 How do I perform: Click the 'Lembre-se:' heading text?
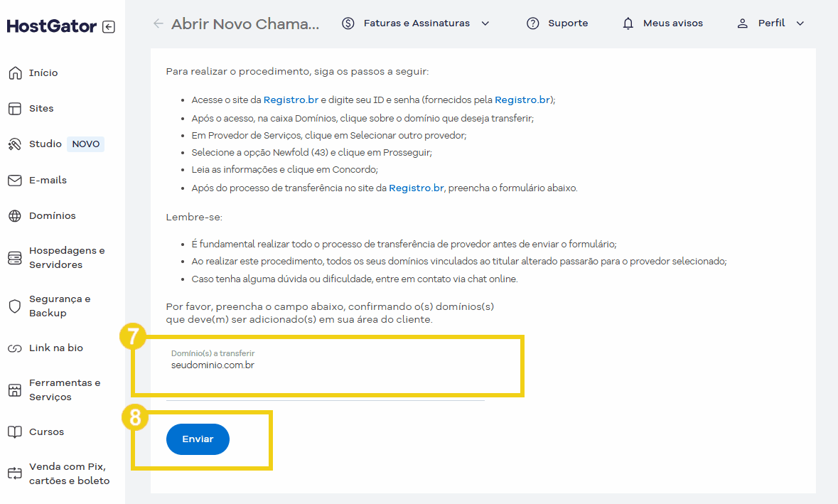coord(194,218)
